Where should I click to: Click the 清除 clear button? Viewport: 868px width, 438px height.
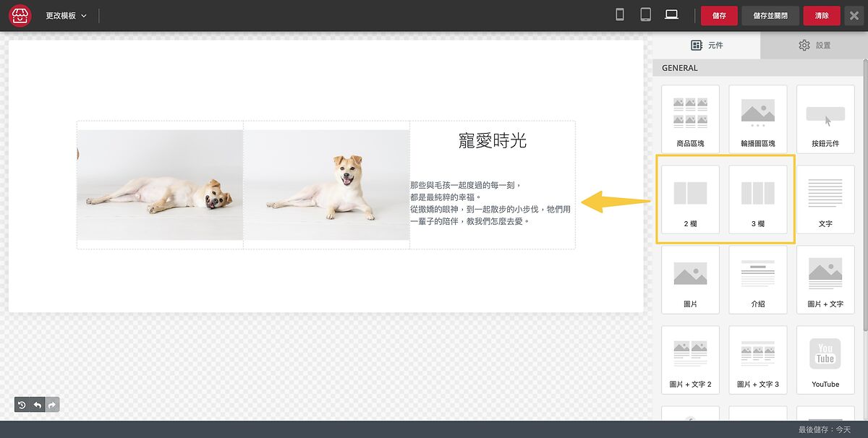pos(822,15)
